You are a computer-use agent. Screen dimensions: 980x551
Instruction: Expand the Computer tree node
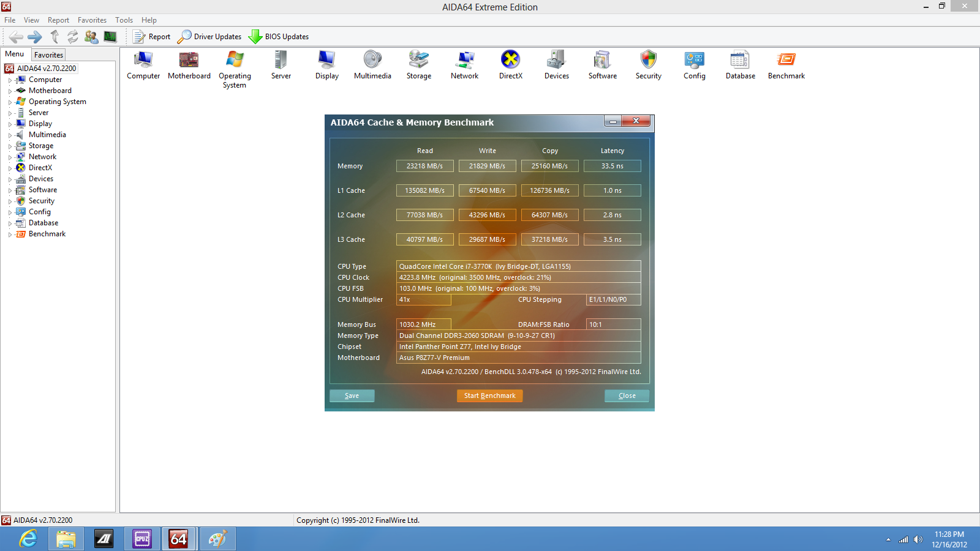point(10,80)
